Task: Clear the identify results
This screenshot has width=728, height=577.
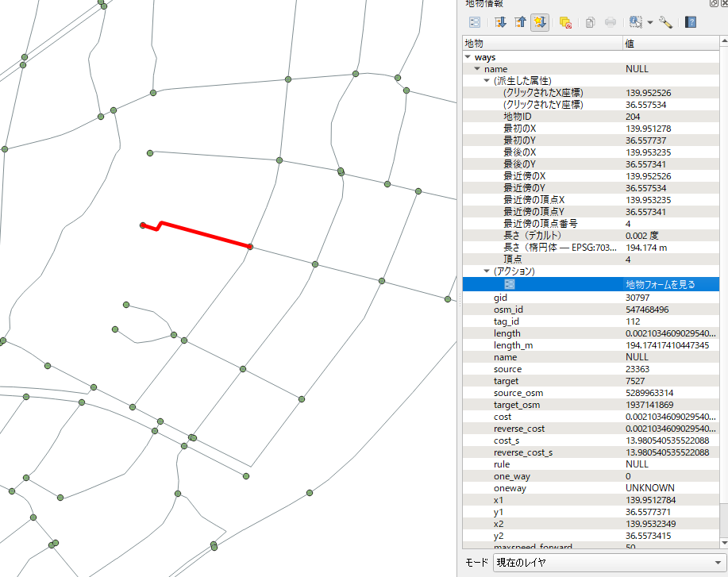Action: (565, 23)
